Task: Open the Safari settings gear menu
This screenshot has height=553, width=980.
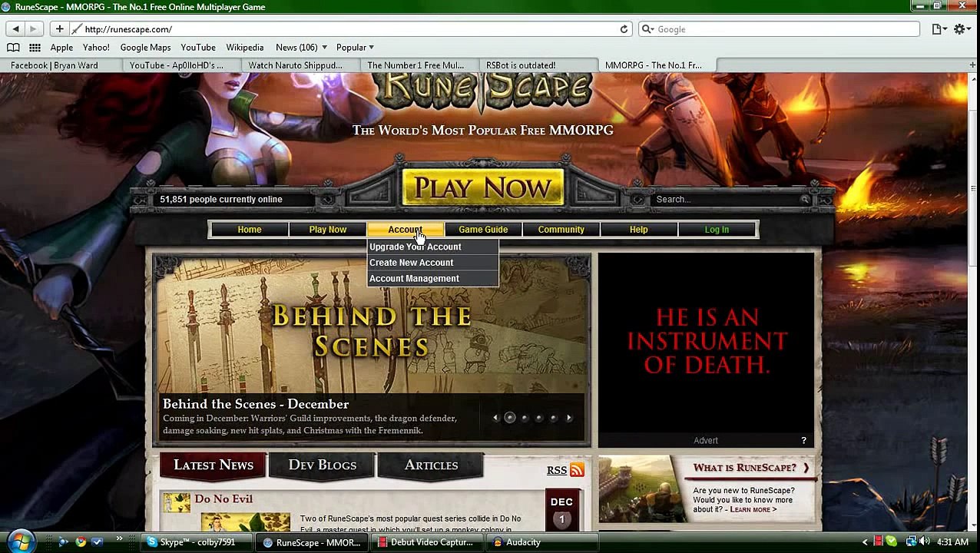Action: pos(960,29)
